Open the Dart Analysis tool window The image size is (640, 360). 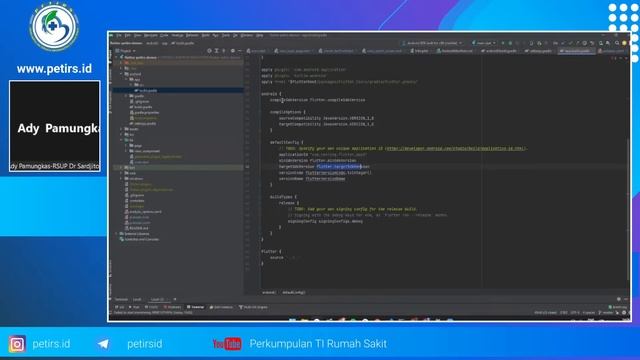point(222,307)
